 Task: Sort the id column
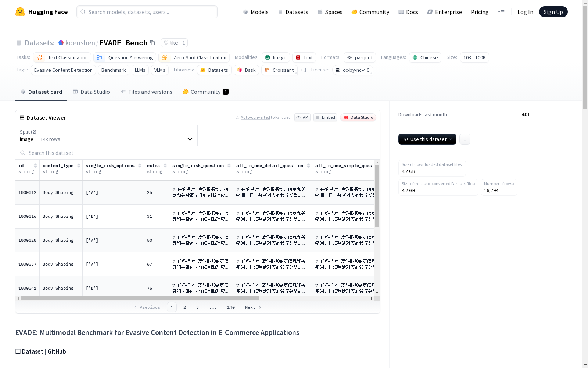35,166
